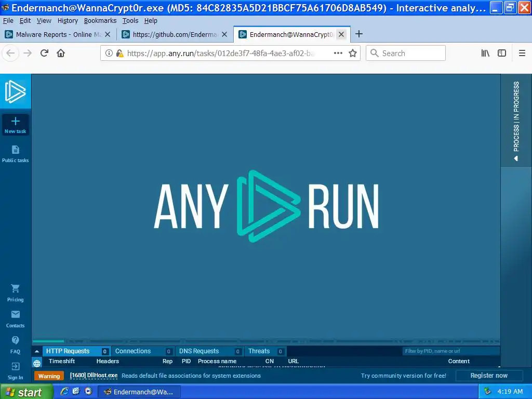Open the Pricing cart icon
The image size is (532, 399).
[15, 289]
